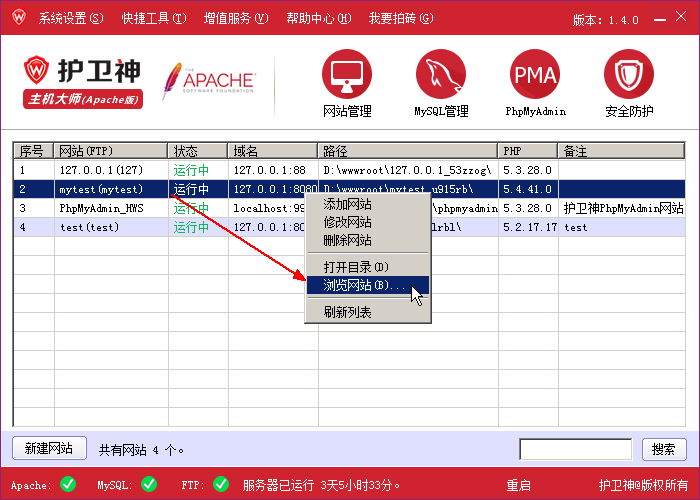Sort by the 序号 column header
The height and width of the screenshot is (500, 700).
[33, 151]
